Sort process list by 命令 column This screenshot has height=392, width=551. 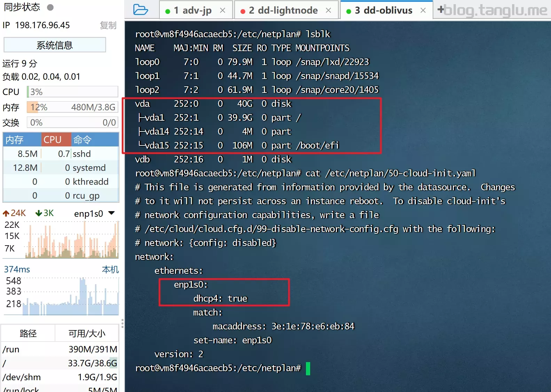(x=95, y=139)
